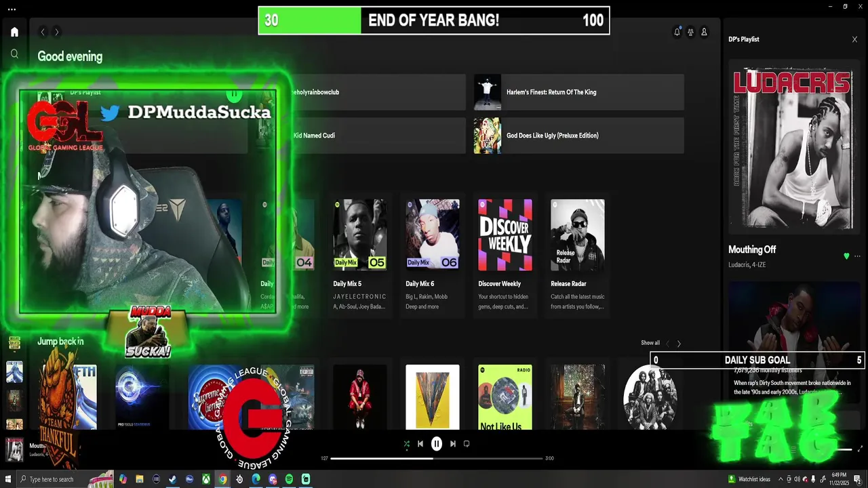
Task: Open Steam from the taskbar
Action: (x=173, y=479)
